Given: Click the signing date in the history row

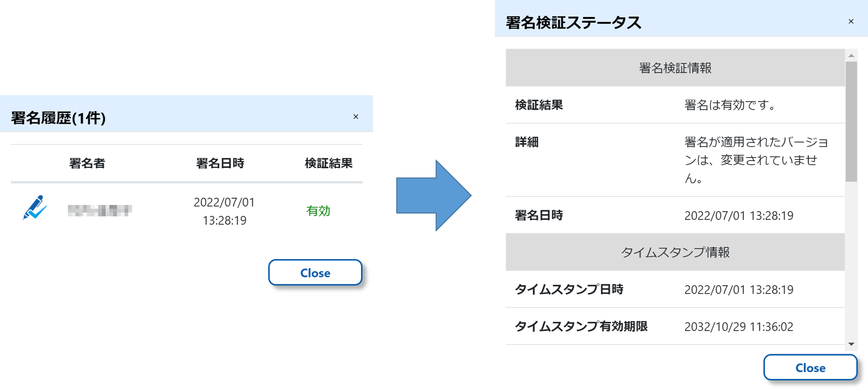Looking at the screenshot, I should pos(224,211).
